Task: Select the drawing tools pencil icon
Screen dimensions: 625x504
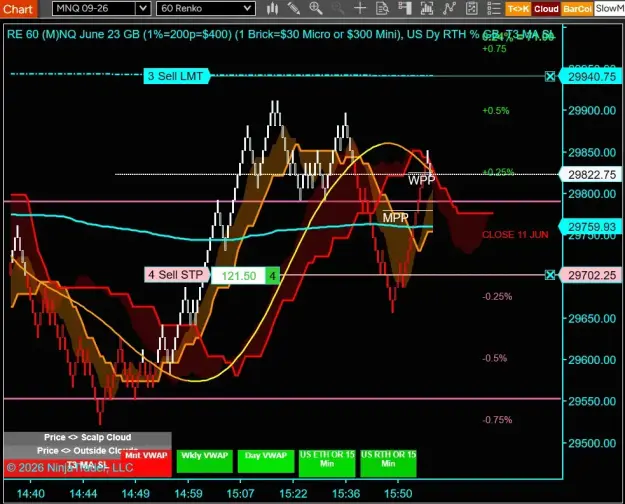Action: (x=294, y=8)
